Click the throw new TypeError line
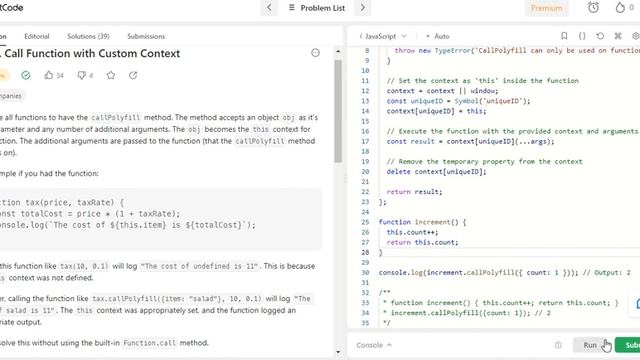The image size is (640, 360). tap(517, 51)
